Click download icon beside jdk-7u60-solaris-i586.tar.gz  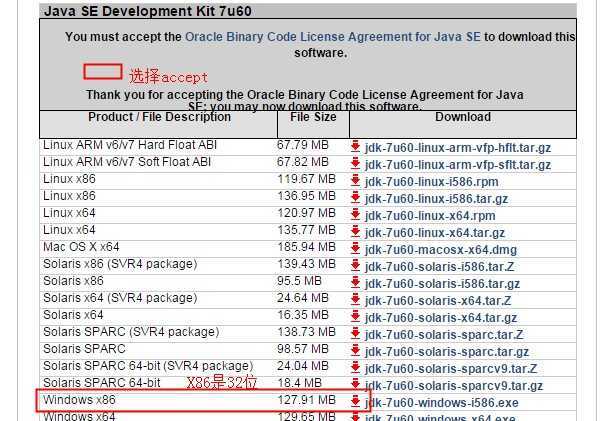pos(355,282)
